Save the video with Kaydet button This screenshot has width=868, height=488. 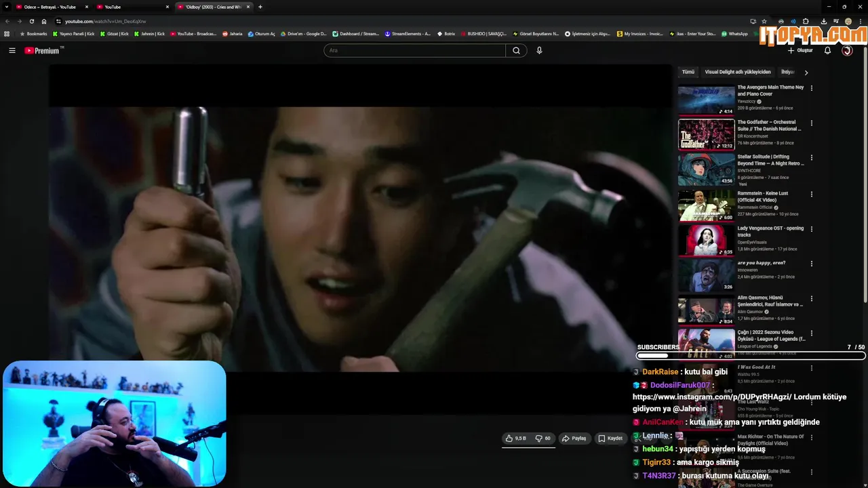(610, 439)
